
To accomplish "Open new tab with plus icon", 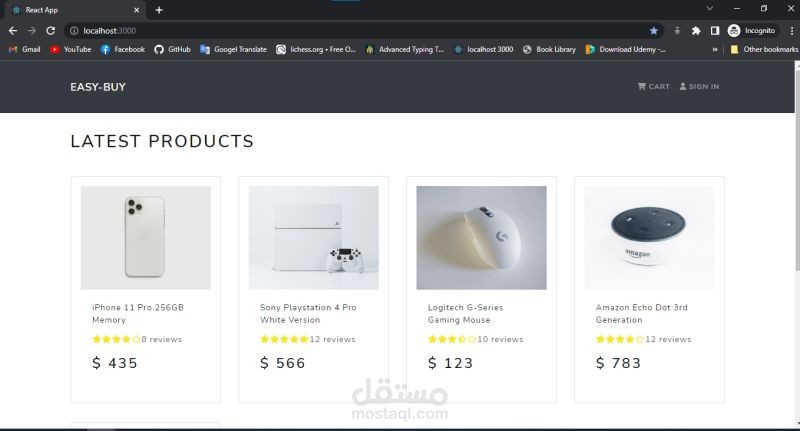I will pos(159,10).
